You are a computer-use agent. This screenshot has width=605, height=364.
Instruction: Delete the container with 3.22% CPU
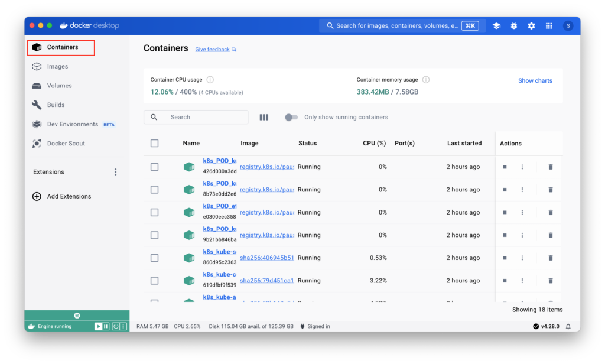tap(551, 281)
